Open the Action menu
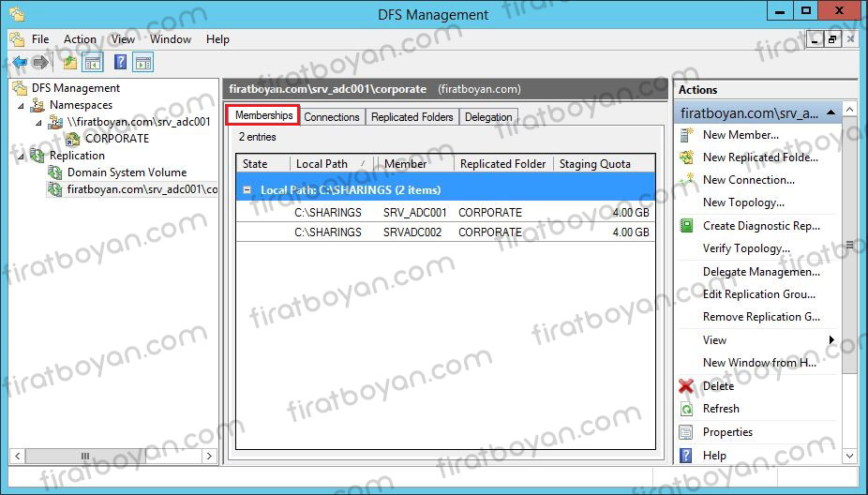 80,39
